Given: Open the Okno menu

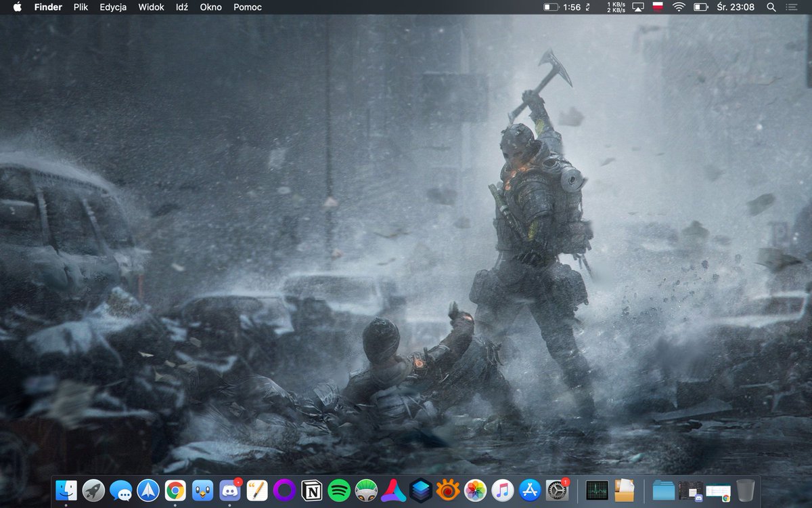Looking at the screenshot, I should pyautogui.click(x=210, y=7).
